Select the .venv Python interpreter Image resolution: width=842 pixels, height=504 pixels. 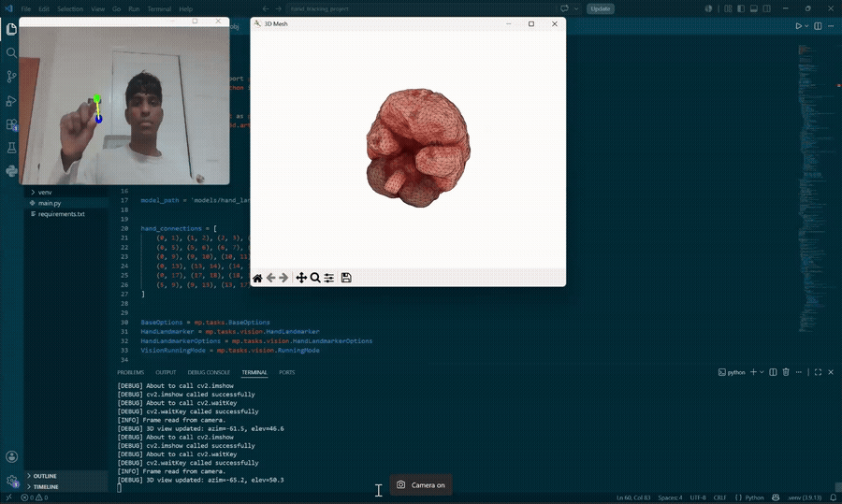click(x=805, y=497)
